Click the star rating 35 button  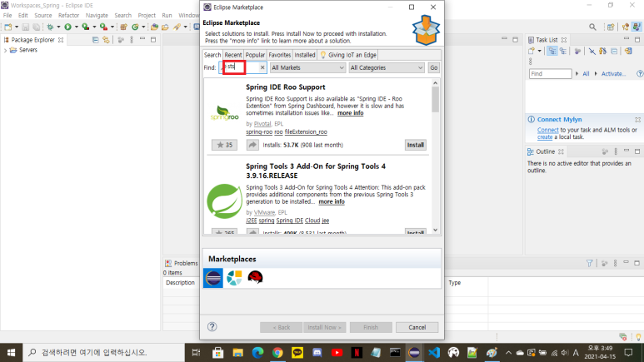pos(224,145)
